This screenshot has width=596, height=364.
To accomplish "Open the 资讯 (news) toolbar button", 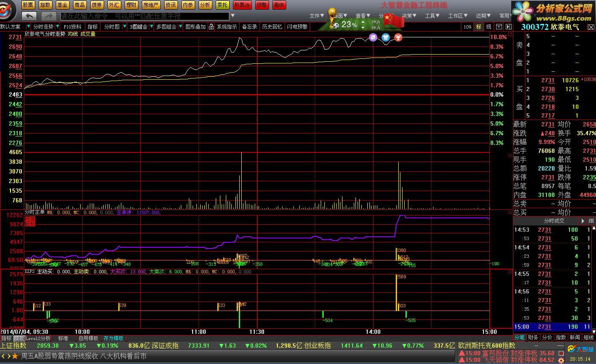I will (x=171, y=5).
